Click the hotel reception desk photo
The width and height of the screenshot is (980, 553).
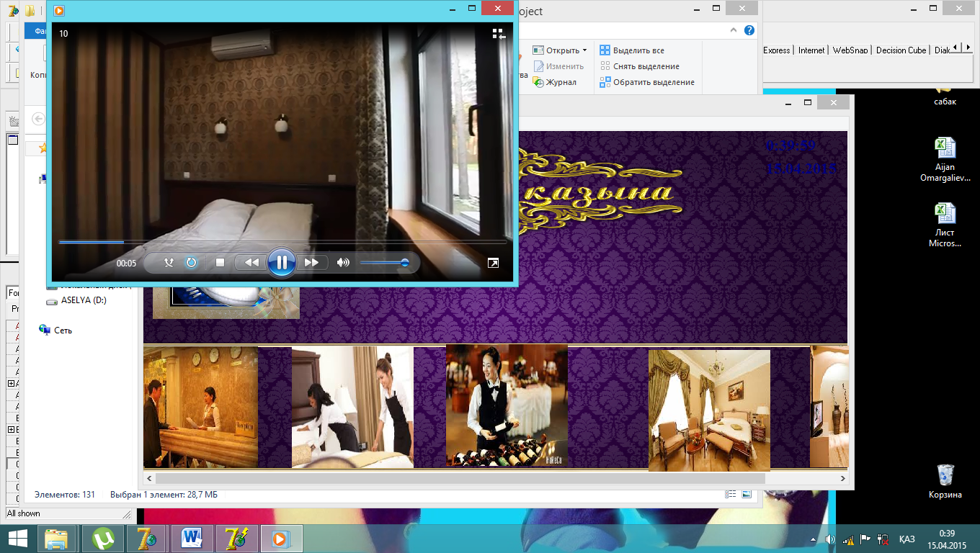(x=200, y=408)
